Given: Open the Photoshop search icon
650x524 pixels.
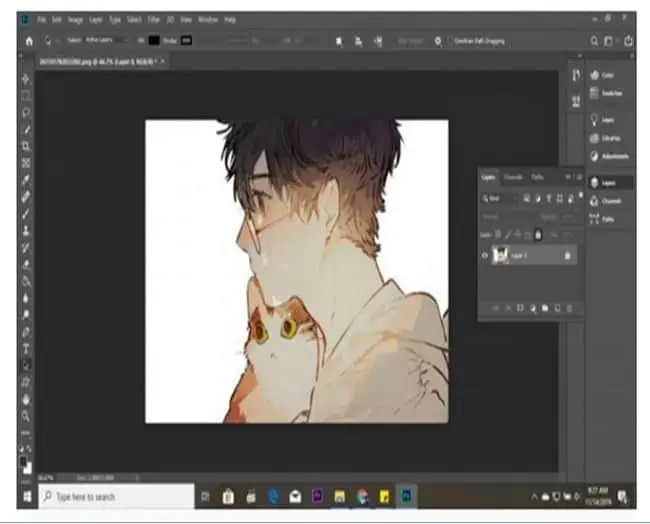Looking at the screenshot, I should tap(594, 41).
